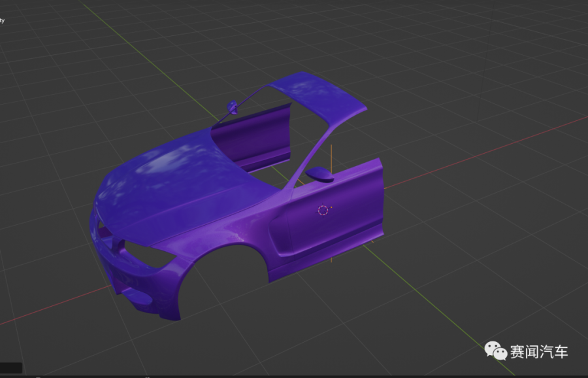Select the small far-side wing mirror
The height and width of the screenshot is (378, 588).
click(x=231, y=107)
